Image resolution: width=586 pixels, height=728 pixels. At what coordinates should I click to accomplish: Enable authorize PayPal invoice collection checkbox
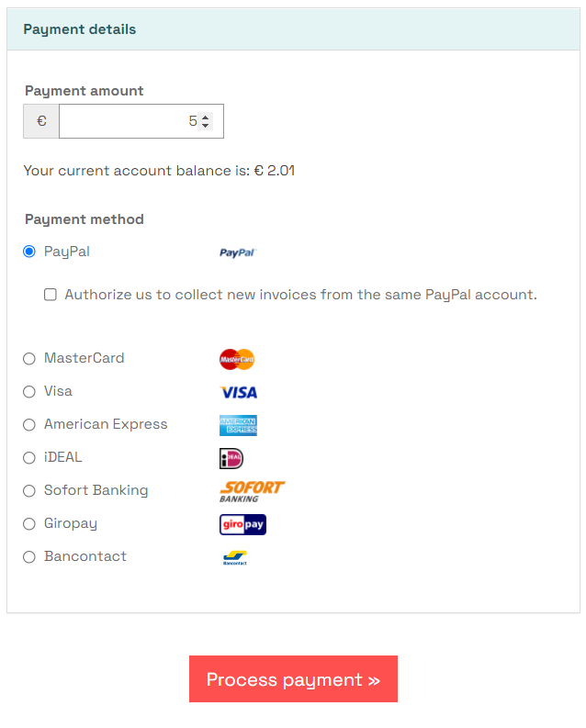click(51, 295)
